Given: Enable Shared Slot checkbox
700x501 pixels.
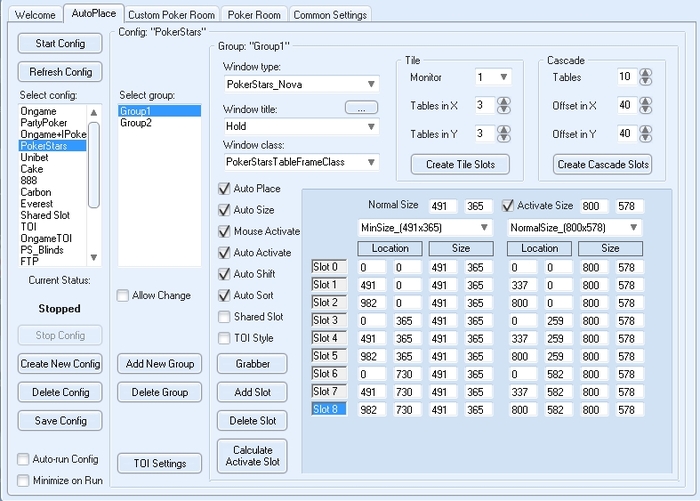Looking at the screenshot, I should pyautogui.click(x=224, y=317).
